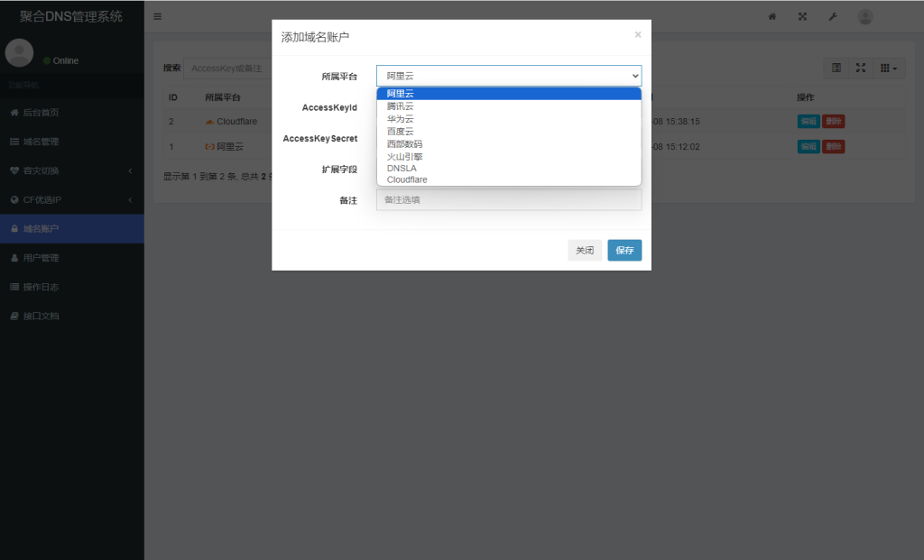
Task: Select 阿里云 in the platform dropdown list
Action: [x=509, y=94]
